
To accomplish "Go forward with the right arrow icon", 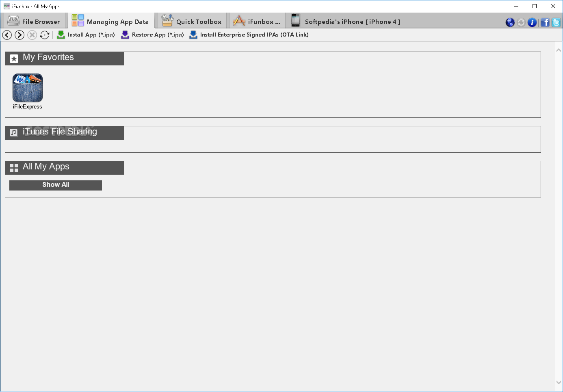I will 19,35.
